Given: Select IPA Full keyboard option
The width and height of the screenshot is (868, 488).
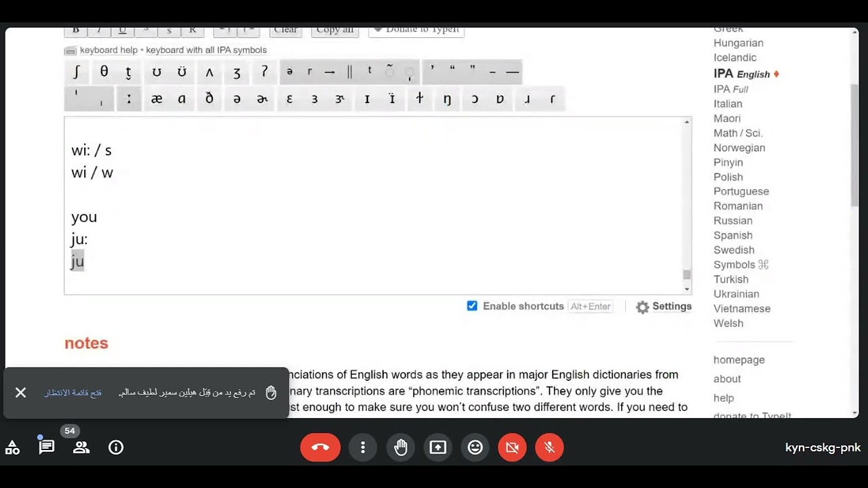Looking at the screenshot, I should tap(731, 89).
